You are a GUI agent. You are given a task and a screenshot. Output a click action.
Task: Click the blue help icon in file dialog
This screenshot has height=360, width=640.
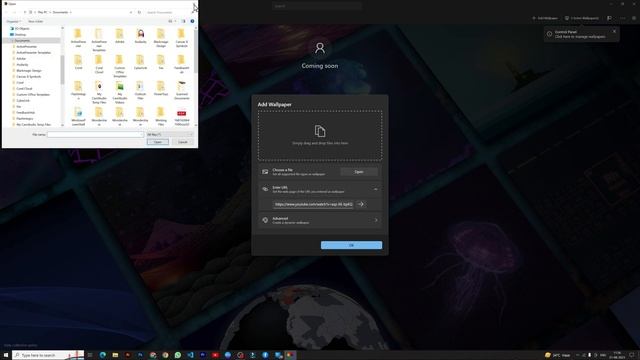(x=192, y=21)
